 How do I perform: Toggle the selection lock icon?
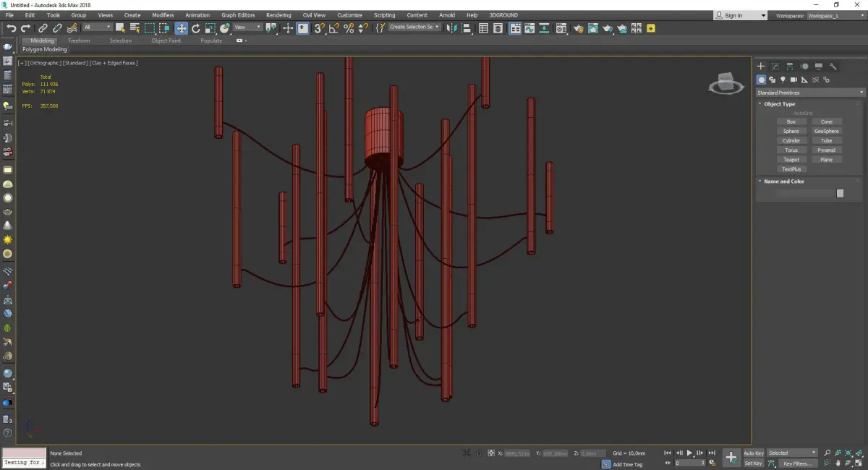pyautogui.click(x=478, y=453)
